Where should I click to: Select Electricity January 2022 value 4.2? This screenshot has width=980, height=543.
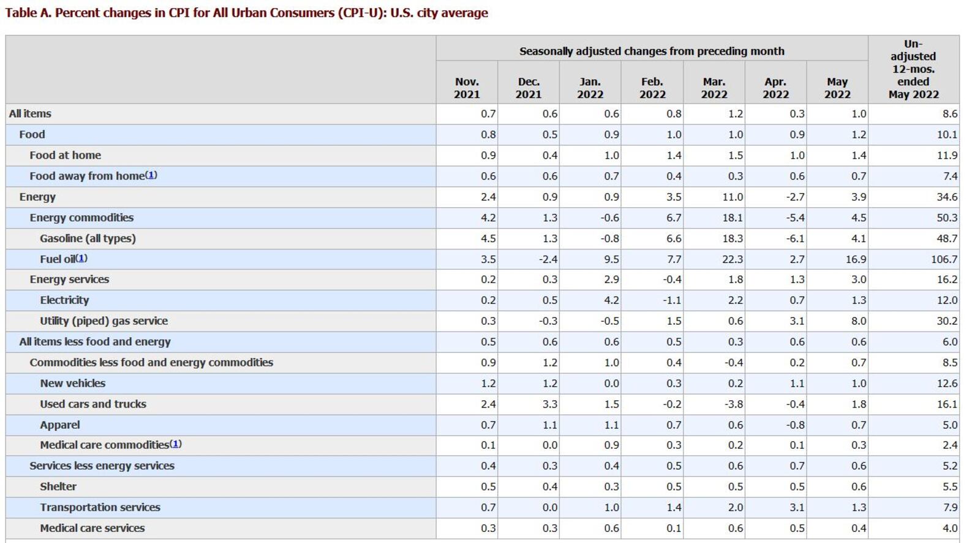(611, 300)
